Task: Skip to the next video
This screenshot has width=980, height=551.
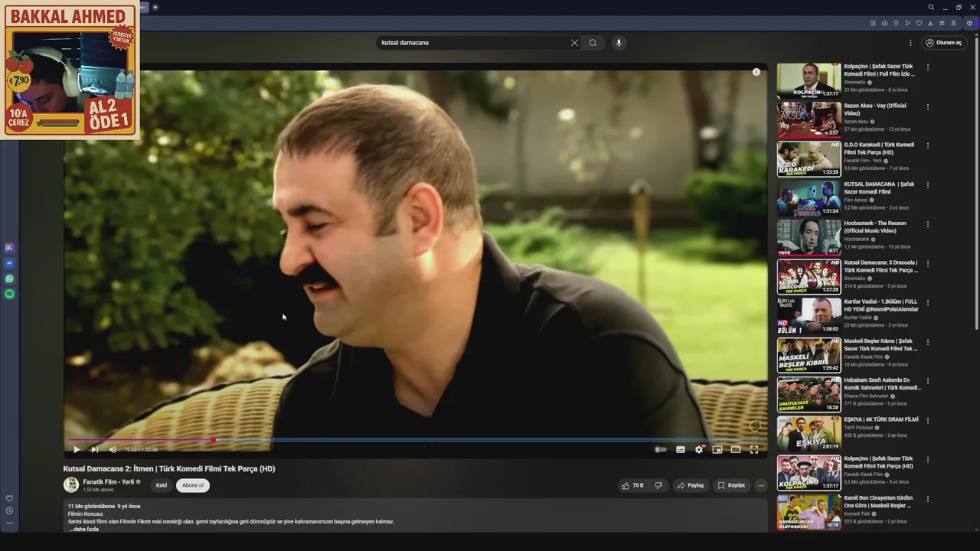Action: (94, 450)
